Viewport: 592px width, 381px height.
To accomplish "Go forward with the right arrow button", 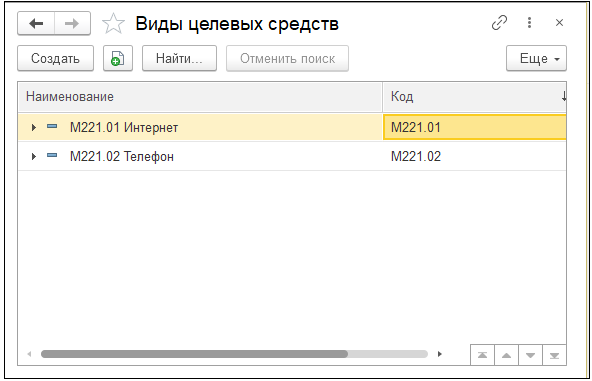I will 72,23.
